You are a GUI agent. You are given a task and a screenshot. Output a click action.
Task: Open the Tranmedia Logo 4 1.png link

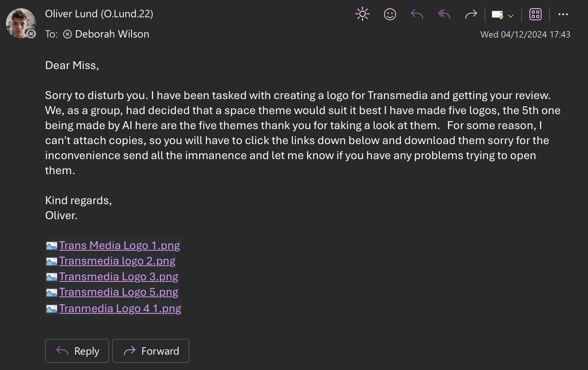tap(120, 308)
